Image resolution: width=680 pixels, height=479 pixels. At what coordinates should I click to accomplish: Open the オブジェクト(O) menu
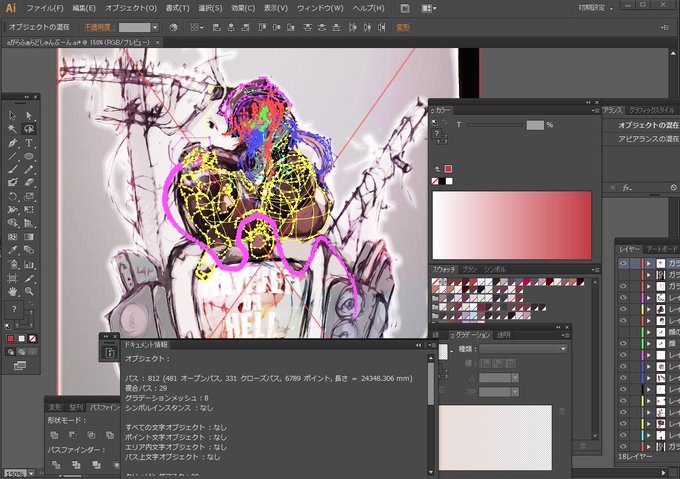[131, 8]
